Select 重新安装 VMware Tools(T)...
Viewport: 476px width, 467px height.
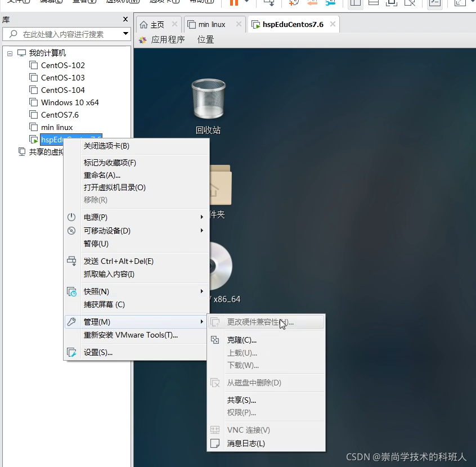tap(131, 335)
